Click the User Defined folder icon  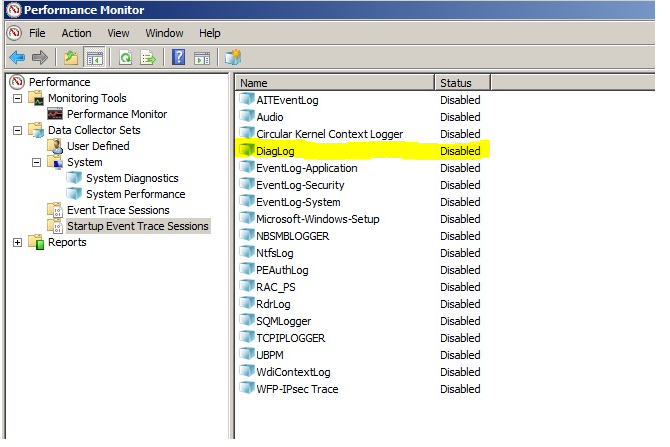(55, 146)
